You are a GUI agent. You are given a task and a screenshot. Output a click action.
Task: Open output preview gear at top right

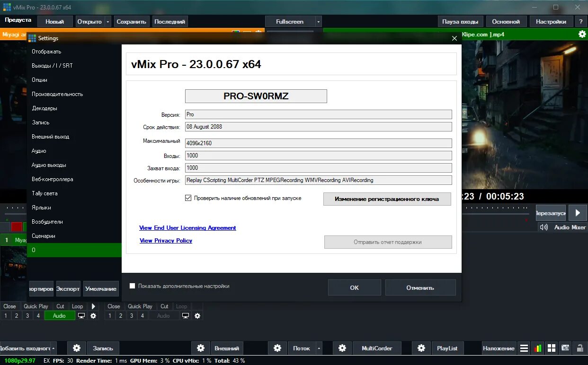582,34
